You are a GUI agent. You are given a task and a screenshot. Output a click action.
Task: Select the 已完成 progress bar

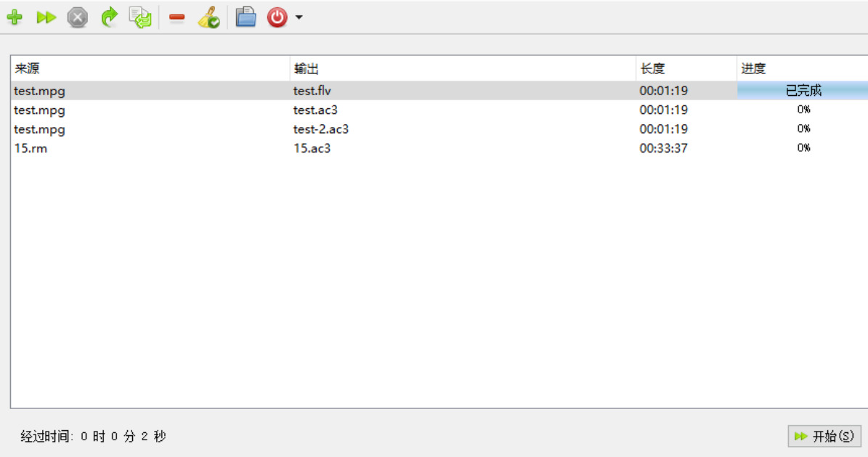[x=803, y=90]
